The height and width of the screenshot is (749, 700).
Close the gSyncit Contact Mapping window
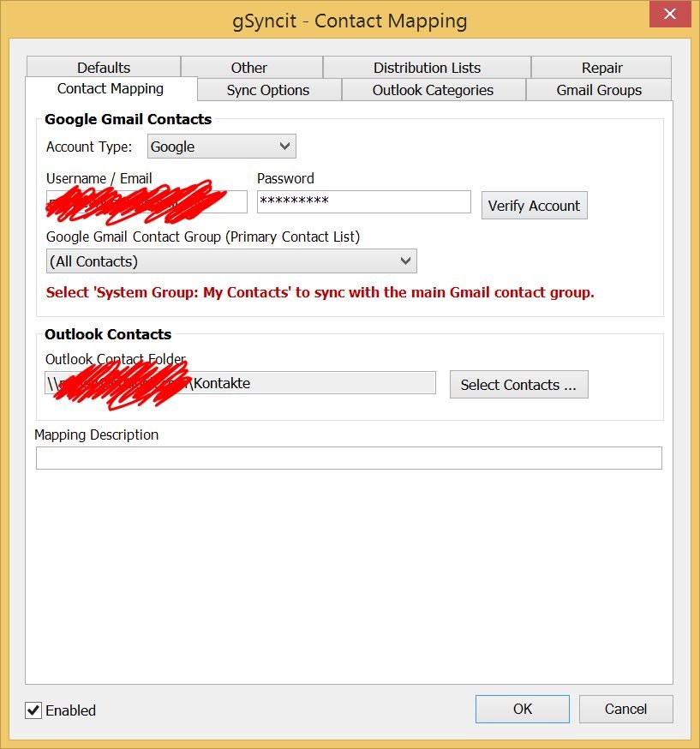[670, 14]
